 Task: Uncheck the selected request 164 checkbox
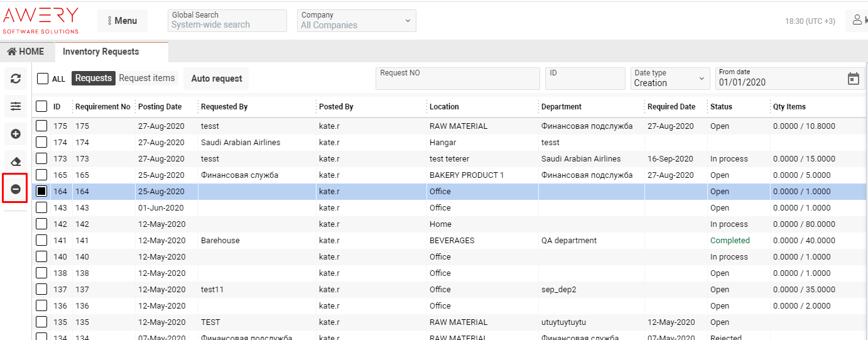pos(41,191)
